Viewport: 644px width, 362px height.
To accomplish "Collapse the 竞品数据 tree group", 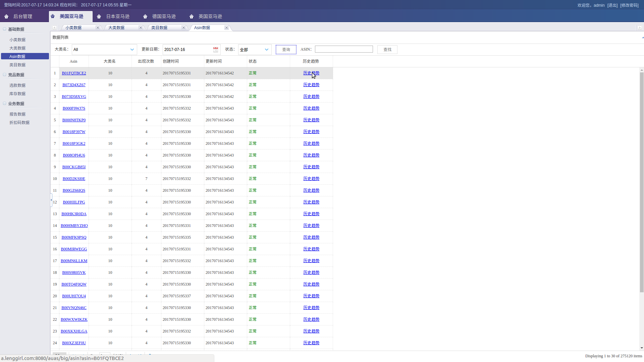I will 5,75.
